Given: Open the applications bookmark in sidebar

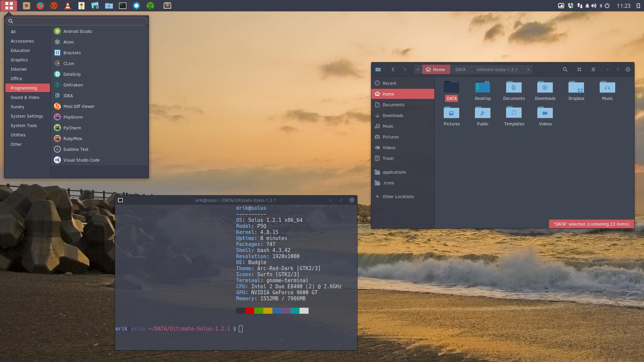Looking at the screenshot, I should 403,172.
